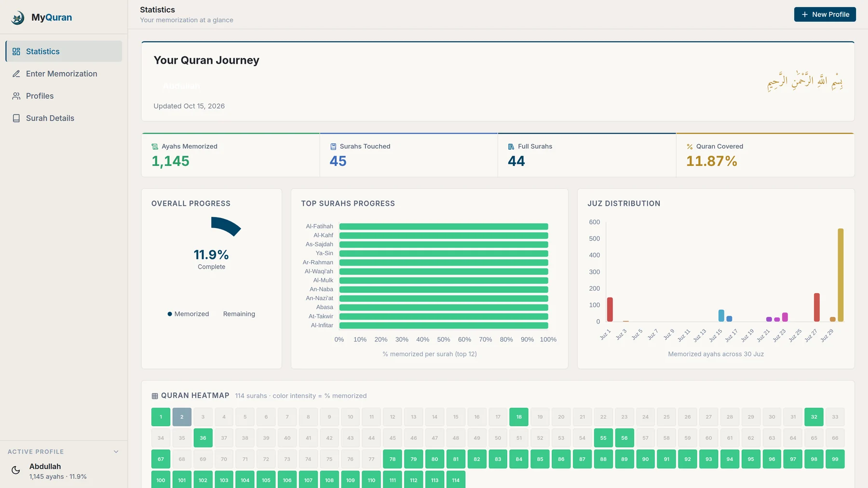Open the Profiles page
Image resolution: width=868 pixels, height=488 pixels.
(x=64, y=96)
